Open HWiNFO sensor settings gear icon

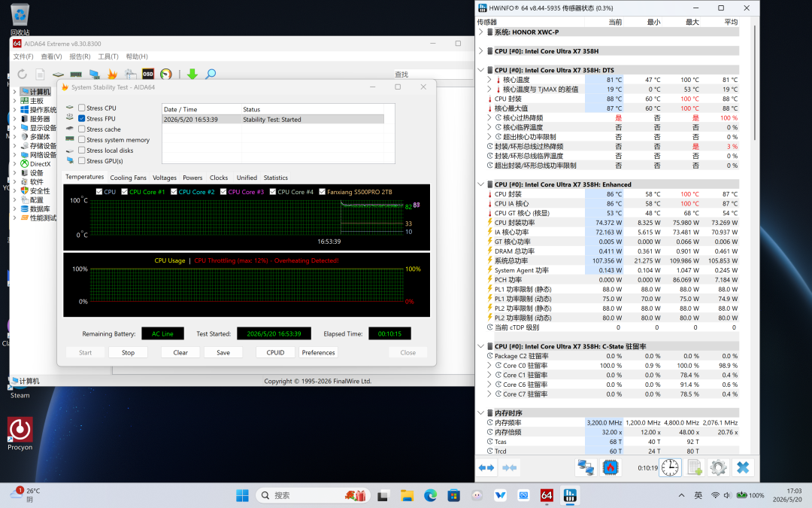click(x=718, y=467)
